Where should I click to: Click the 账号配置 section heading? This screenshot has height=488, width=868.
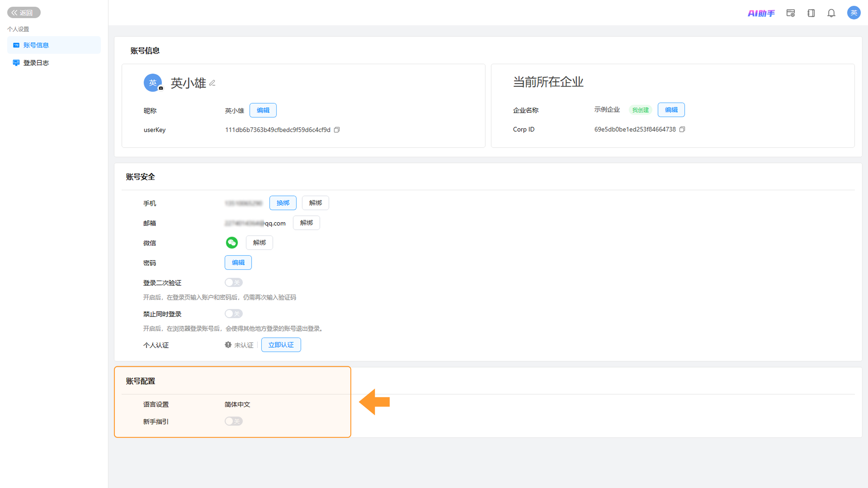[x=141, y=381]
